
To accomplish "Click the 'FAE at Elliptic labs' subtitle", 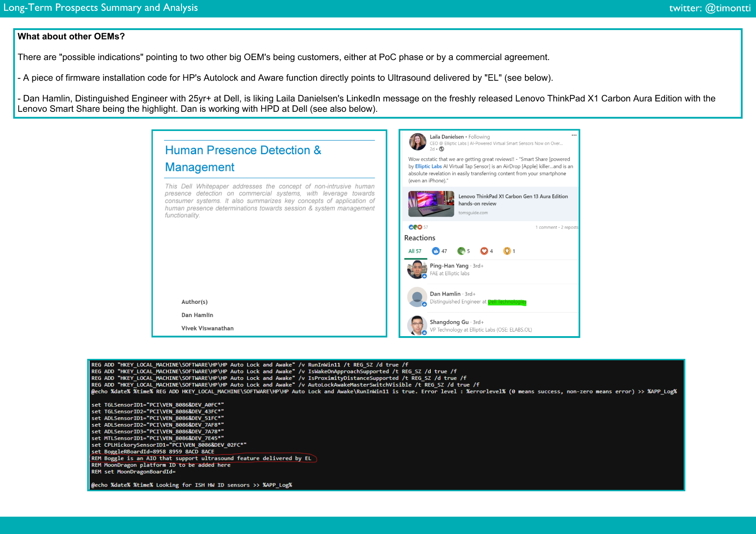I will click(449, 273).
